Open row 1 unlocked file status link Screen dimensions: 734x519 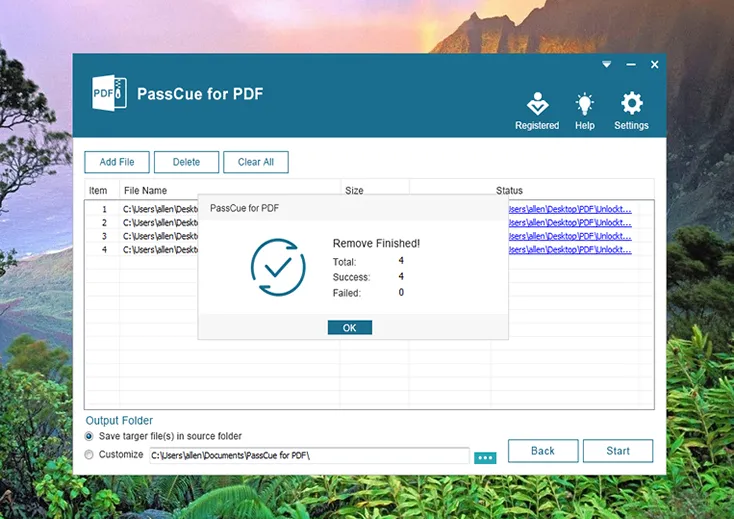[570, 209]
